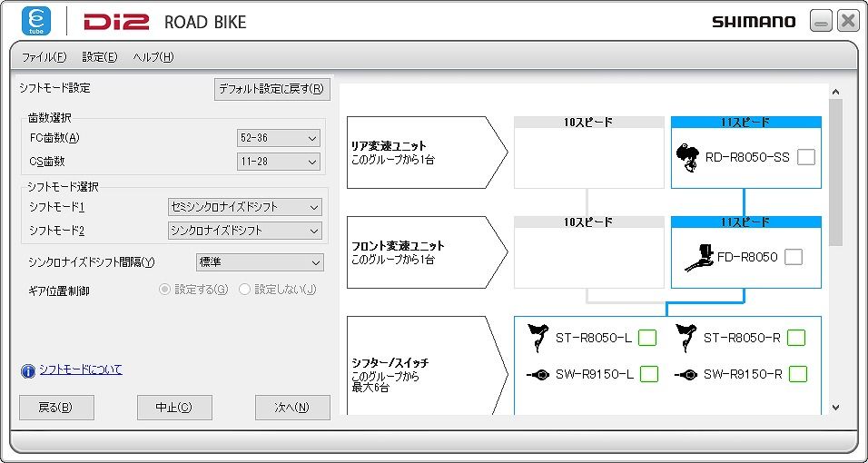The width and height of the screenshot is (868, 463).
Task: Select the 設定しない(J) radio button
Action: [244, 289]
